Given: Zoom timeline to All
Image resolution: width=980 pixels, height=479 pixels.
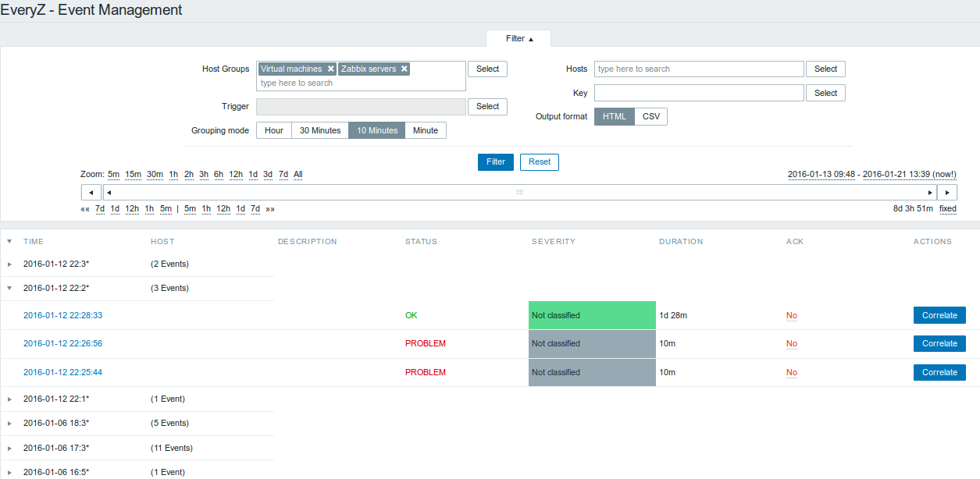Looking at the screenshot, I should [x=298, y=175].
